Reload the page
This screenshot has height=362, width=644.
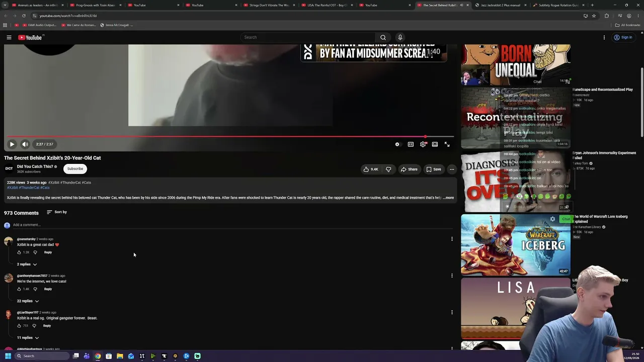coord(24,16)
